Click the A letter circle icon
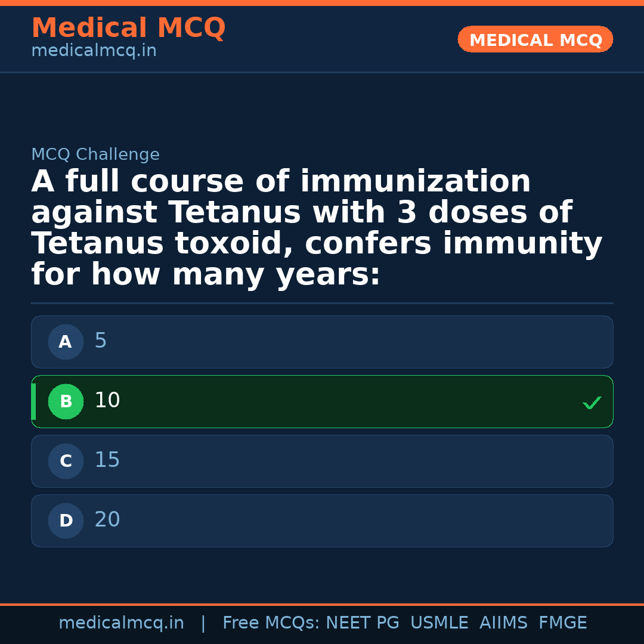Screen dimensions: 644x644 pos(66,342)
